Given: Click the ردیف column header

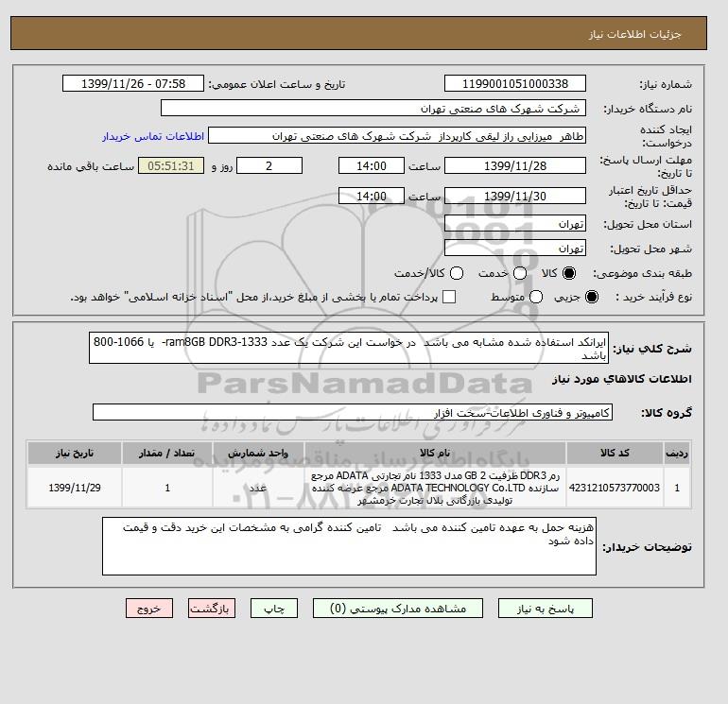Looking at the screenshot, I should (x=677, y=453).
